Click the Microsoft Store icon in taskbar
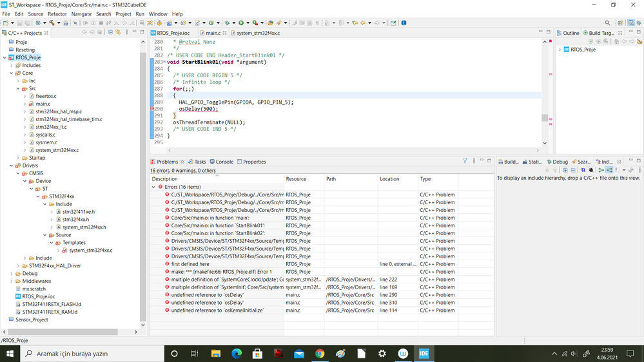 [x=257, y=354]
